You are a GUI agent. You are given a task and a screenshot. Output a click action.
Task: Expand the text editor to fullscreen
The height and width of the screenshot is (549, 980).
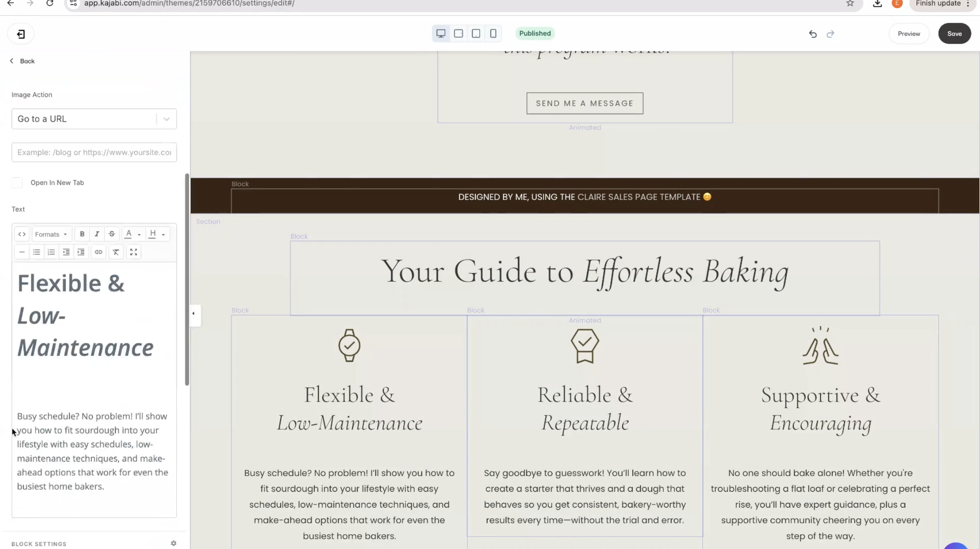(x=134, y=252)
